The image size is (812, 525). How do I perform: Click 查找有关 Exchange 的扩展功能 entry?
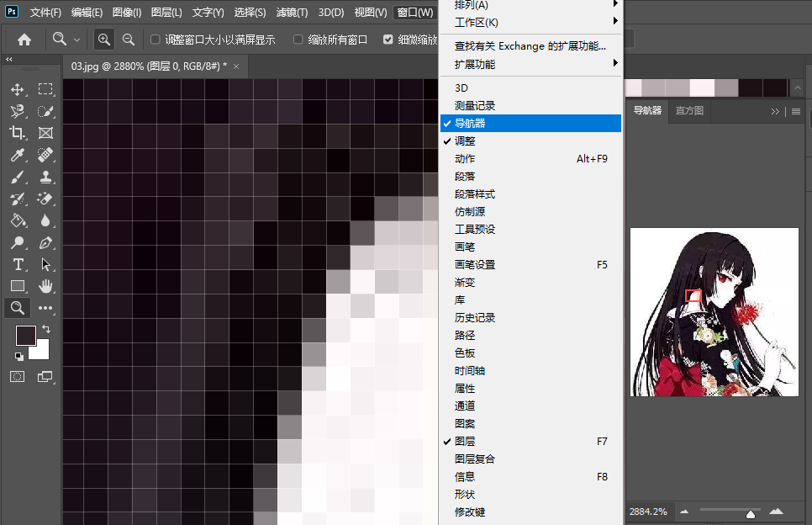[530, 46]
